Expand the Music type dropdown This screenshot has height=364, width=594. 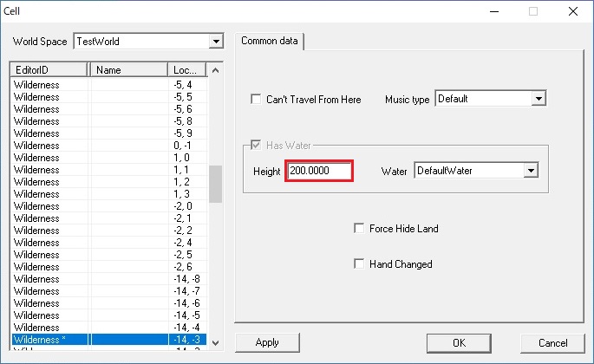(x=539, y=99)
